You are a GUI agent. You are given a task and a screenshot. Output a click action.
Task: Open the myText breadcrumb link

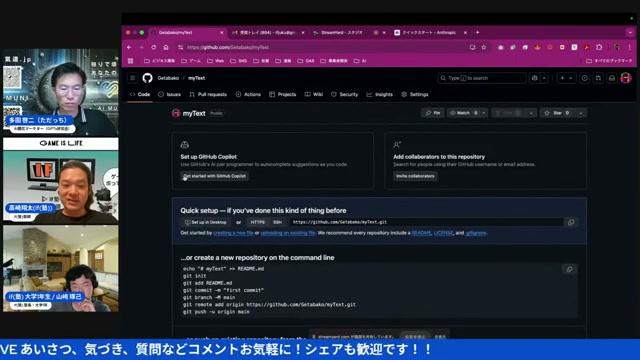point(196,78)
